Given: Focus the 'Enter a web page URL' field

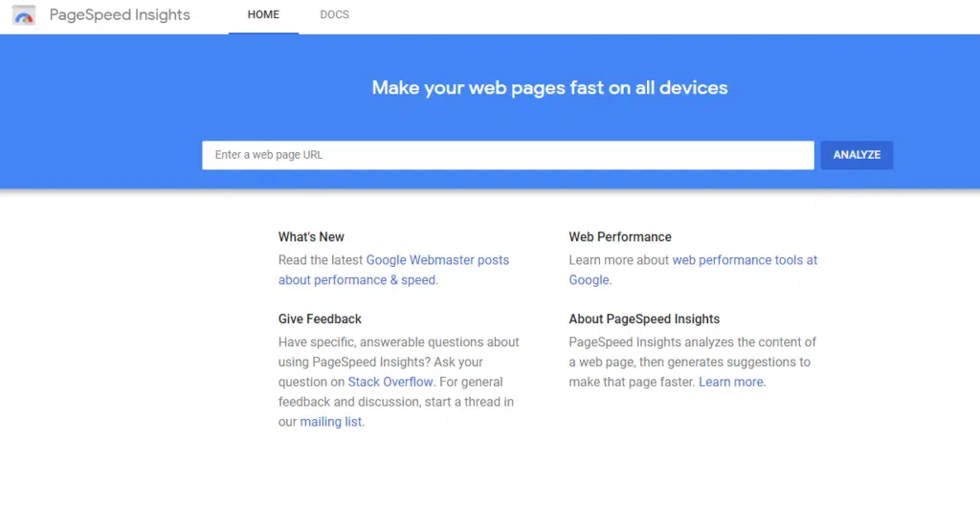Looking at the screenshot, I should [507, 155].
